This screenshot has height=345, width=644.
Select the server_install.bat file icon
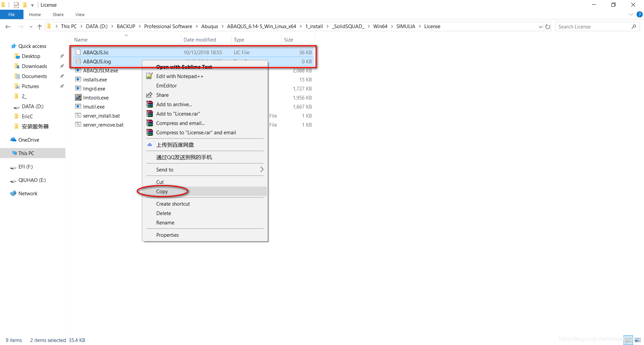pos(78,116)
